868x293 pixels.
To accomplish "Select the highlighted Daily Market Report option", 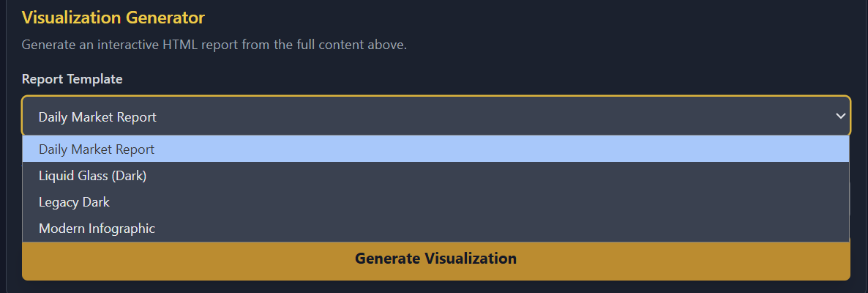I will coord(97,149).
